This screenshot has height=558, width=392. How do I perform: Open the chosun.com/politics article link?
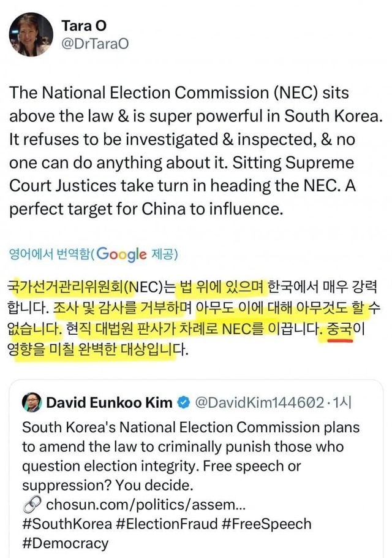(x=145, y=505)
